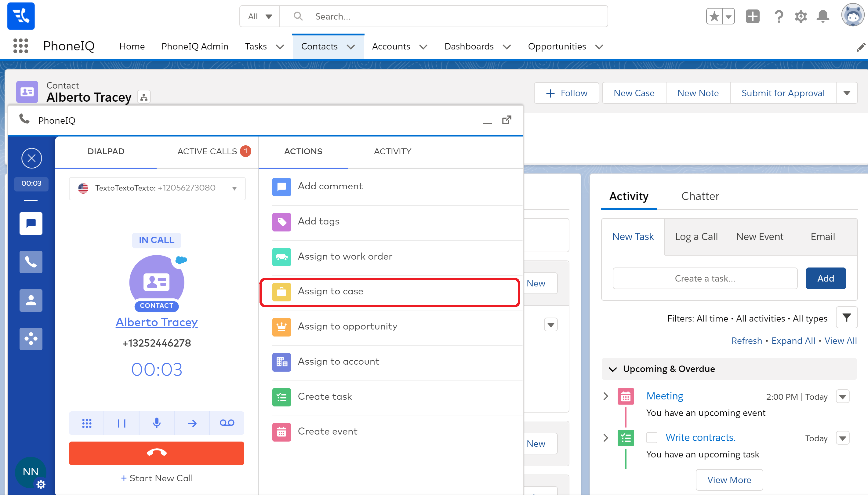
Task: Open the in-call keypad icon
Action: pos(87,423)
